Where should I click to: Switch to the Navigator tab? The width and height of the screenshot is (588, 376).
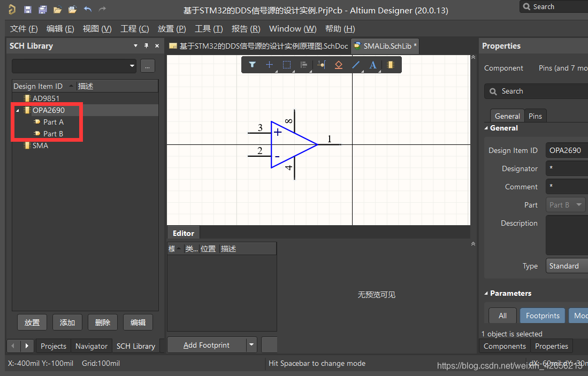91,346
